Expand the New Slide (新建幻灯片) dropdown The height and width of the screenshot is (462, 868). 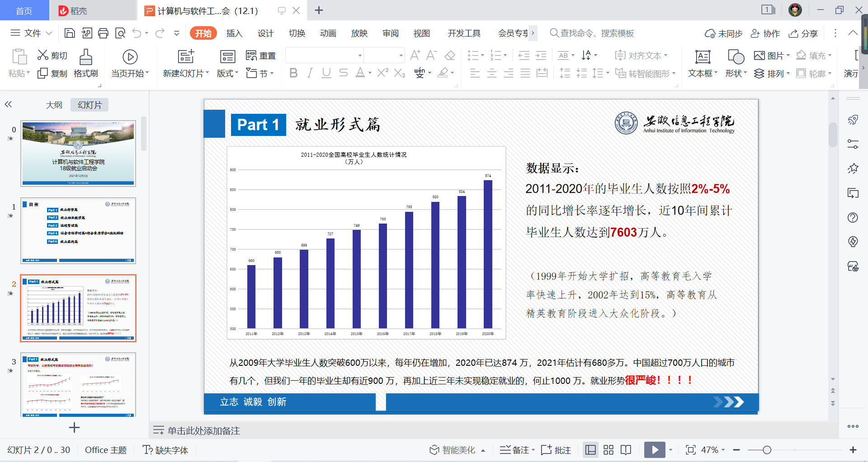(208, 73)
